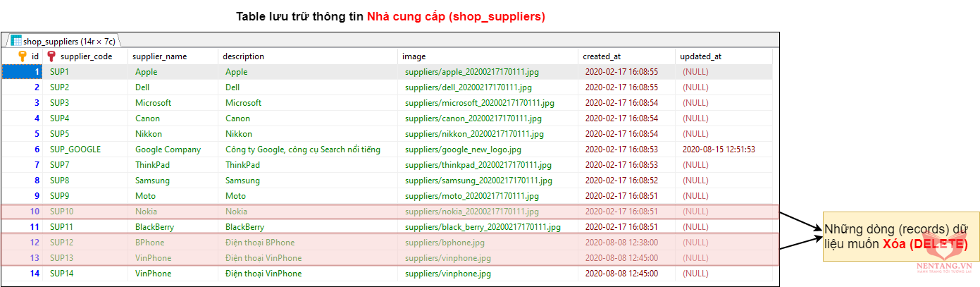Select the Google Company supplier name cell

point(168,149)
